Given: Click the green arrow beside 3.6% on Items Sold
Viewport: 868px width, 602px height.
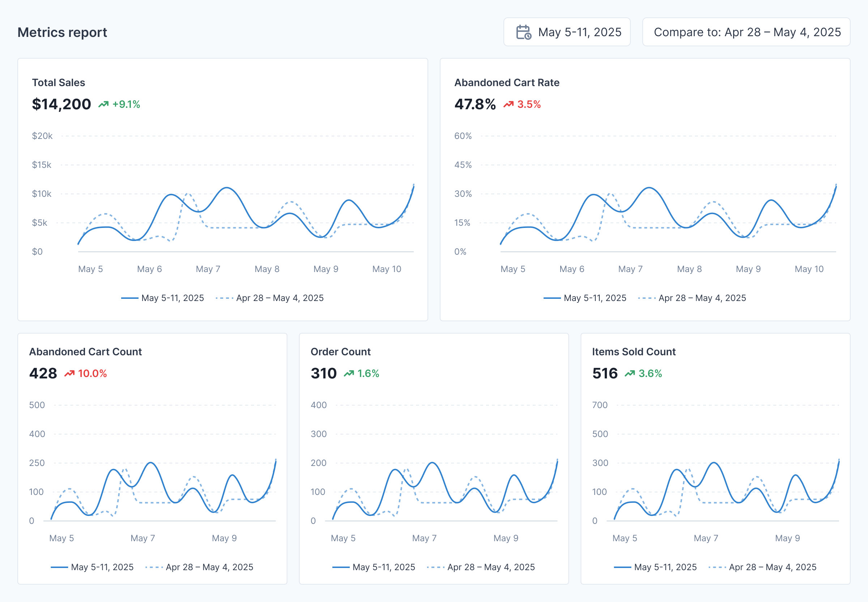Looking at the screenshot, I should point(630,373).
